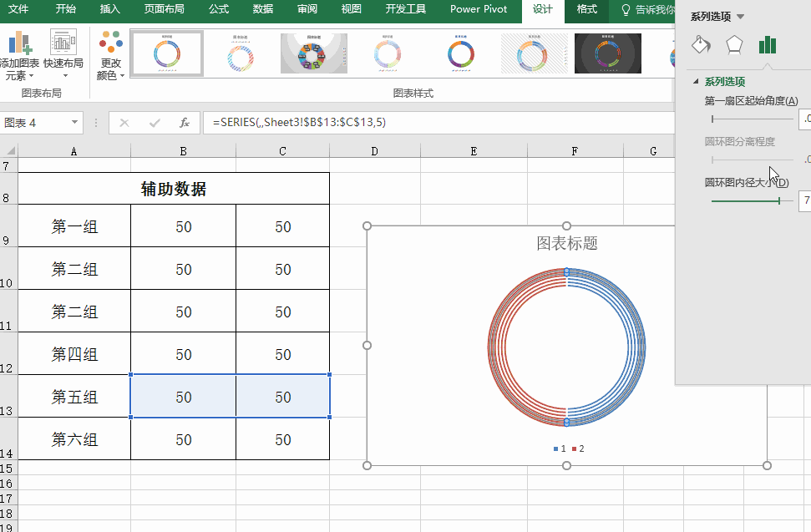Expand the Name Box dropdown arrow
811x532 pixels.
[74, 123]
